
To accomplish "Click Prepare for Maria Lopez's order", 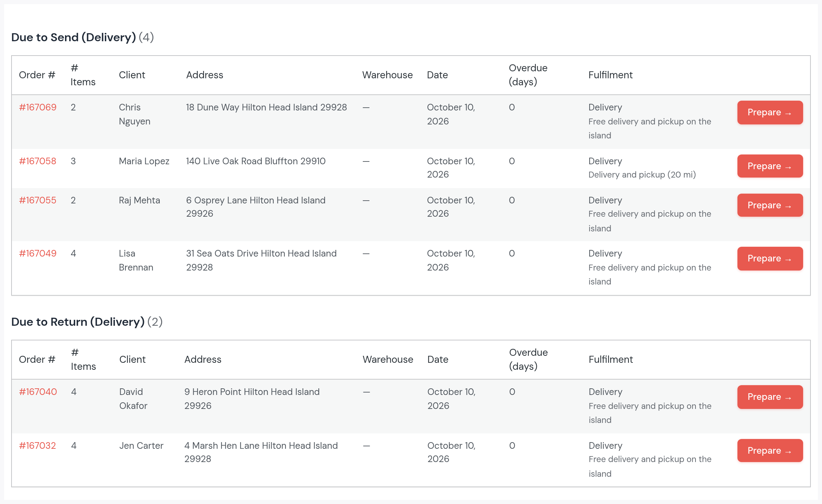I will click(x=770, y=166).
